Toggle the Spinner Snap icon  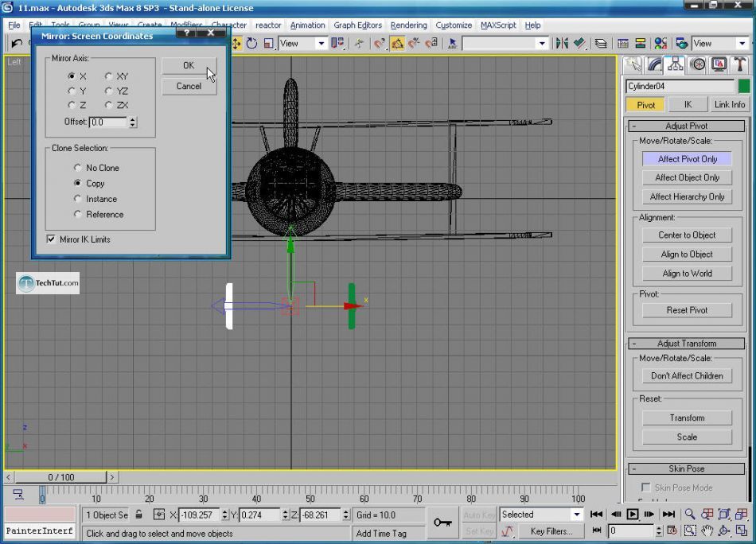click(431, 44)
